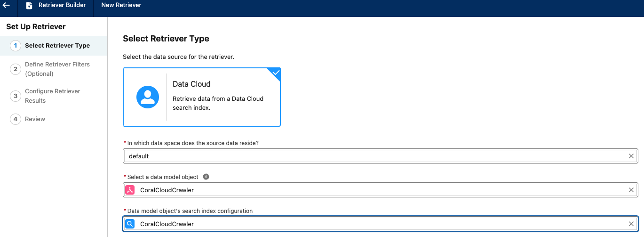The width and height of the screenshot is (644, 237).
Task: Click the Retriever Builder header label
Action: pyautogui.click(x=62, y=5)
